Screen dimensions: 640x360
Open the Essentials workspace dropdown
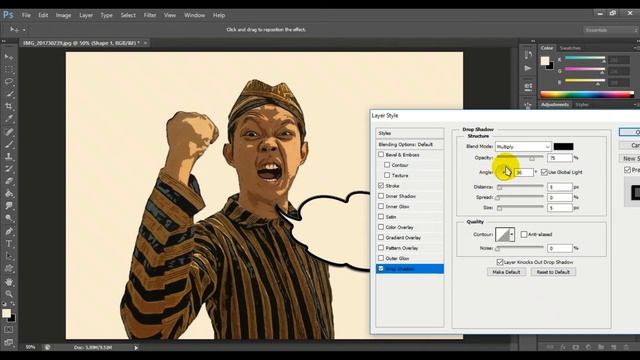610,30
